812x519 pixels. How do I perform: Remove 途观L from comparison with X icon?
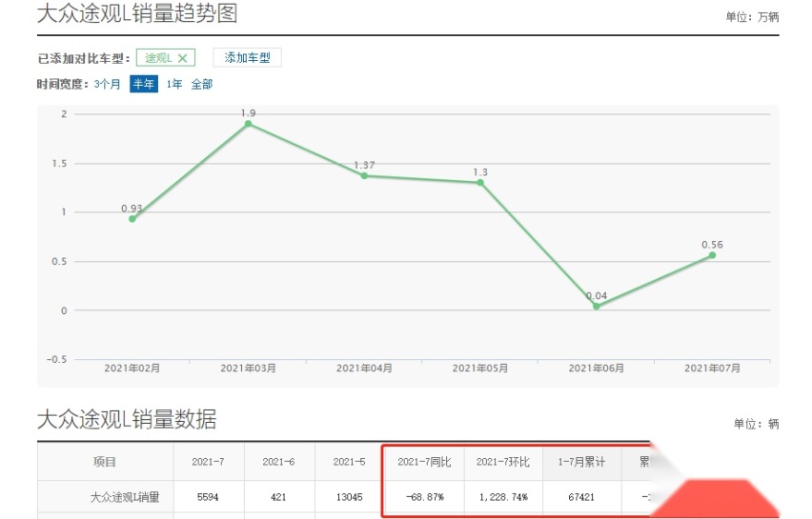182,58
